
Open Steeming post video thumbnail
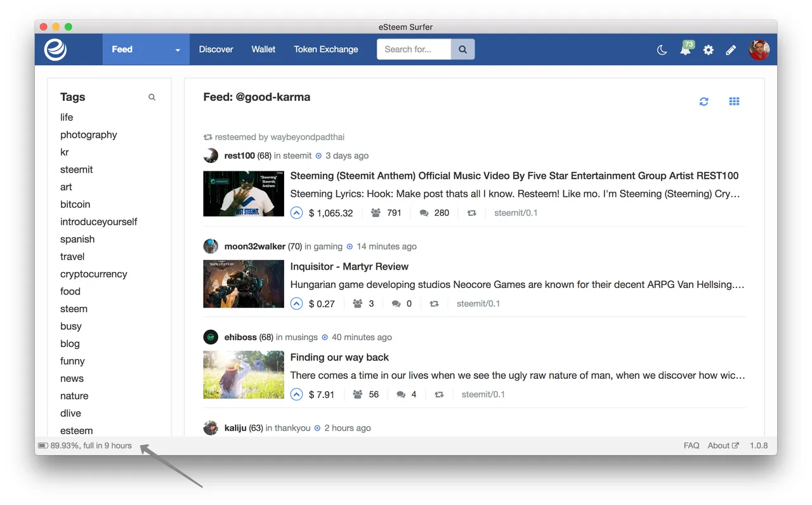244,193
